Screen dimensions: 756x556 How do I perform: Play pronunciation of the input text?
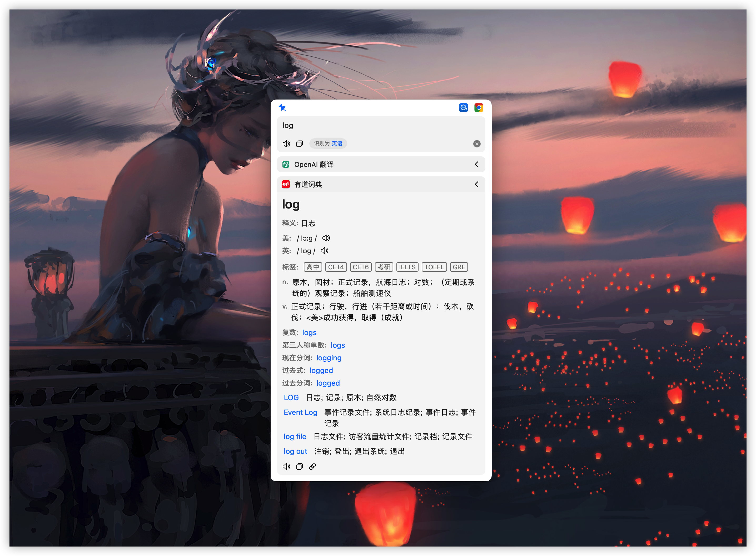click(x=286, y=143)
